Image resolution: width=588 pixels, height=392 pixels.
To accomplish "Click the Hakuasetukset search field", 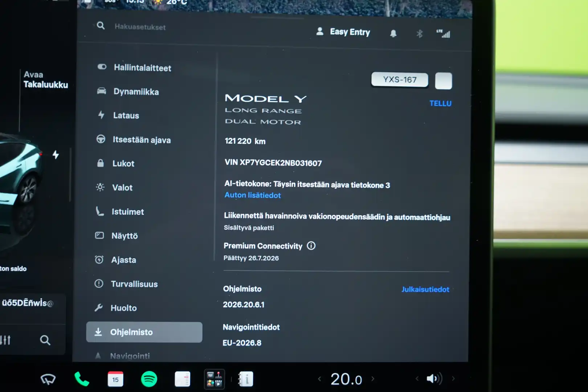I will pos(140,27).
